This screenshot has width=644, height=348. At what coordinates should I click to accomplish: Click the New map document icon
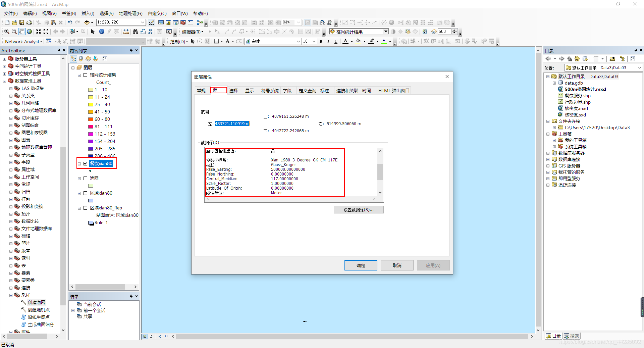[7, 22]
